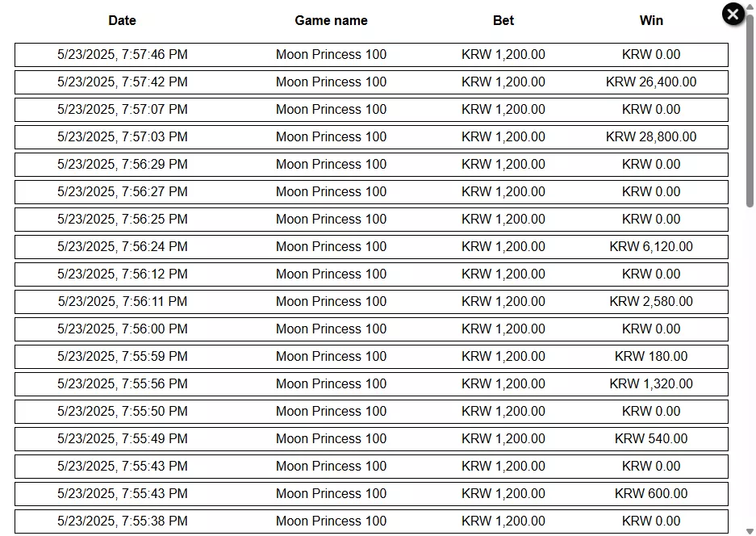Image resolution: width=756 pixels, height=536 pixels.
Task: Click the Win column header
Action: click(x=651, y=20)
